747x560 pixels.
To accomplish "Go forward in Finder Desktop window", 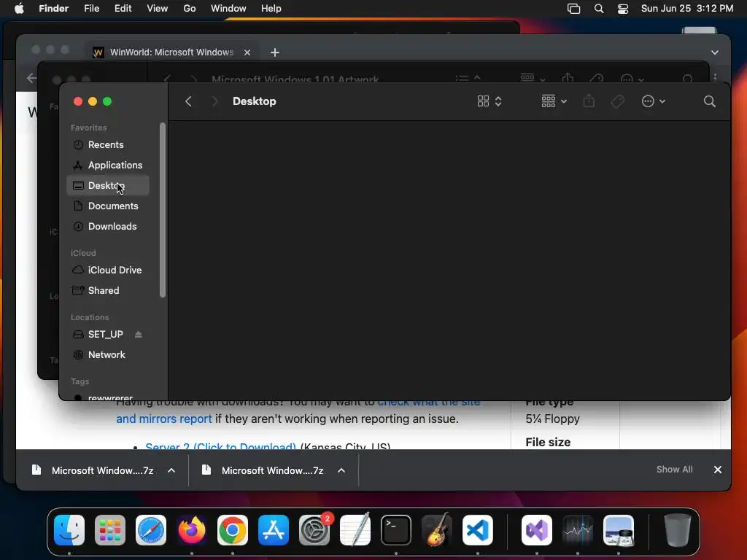I will click(x=215, y=101).
